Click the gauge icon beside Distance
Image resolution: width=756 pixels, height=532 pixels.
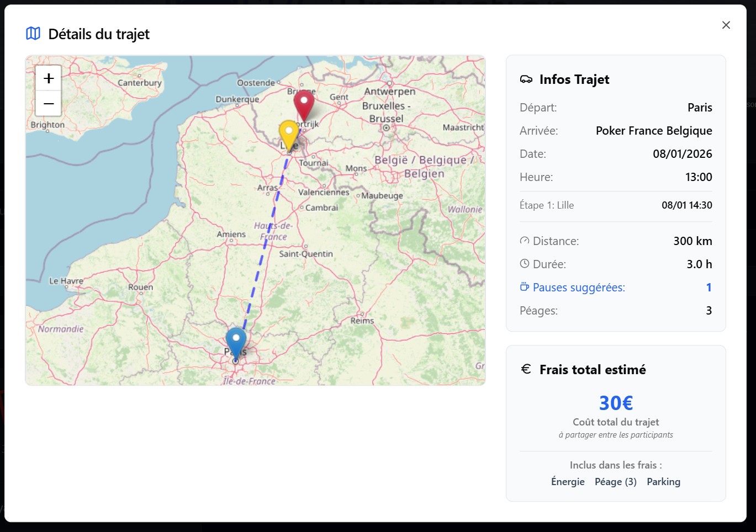(x=525, y=241)
